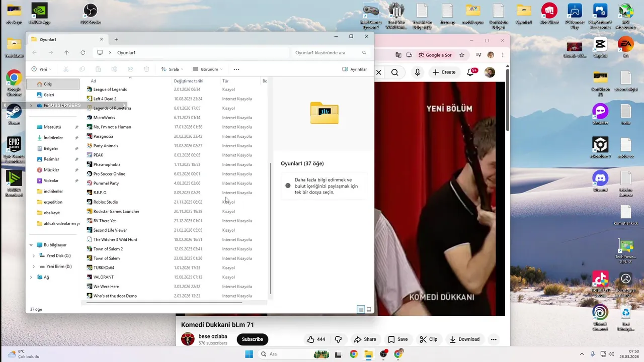Open the Ubisoft Connect desktop shortcut
This screenshot has height=362, width=644.
[600, 317]
